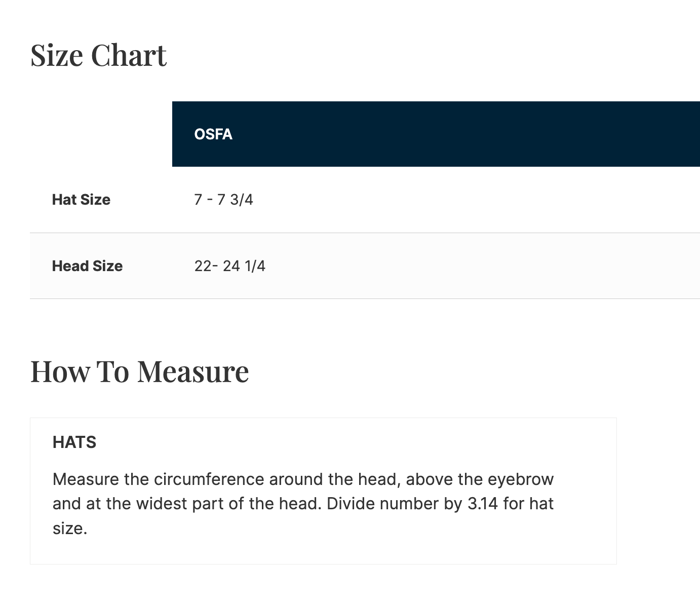Click the word Measure in How To Measure
Screen dimensions: 700x601
[193, 371]
